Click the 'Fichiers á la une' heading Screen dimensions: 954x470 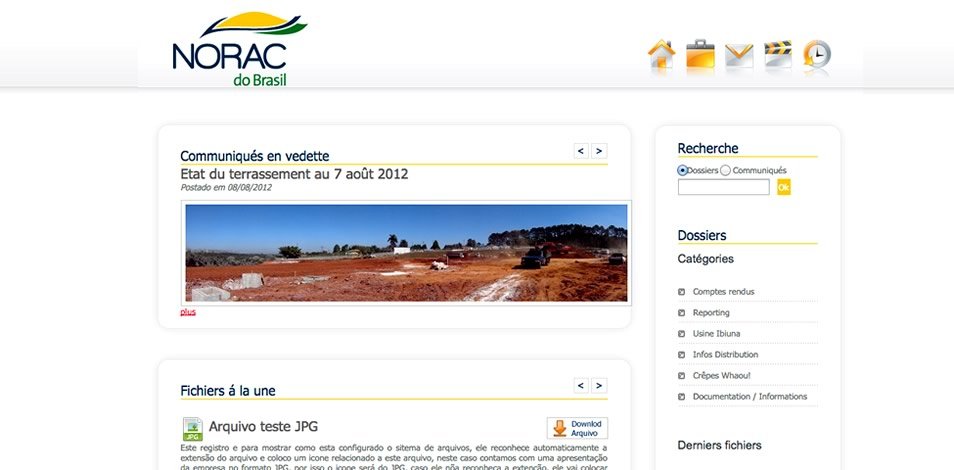(x=228, y=391)
